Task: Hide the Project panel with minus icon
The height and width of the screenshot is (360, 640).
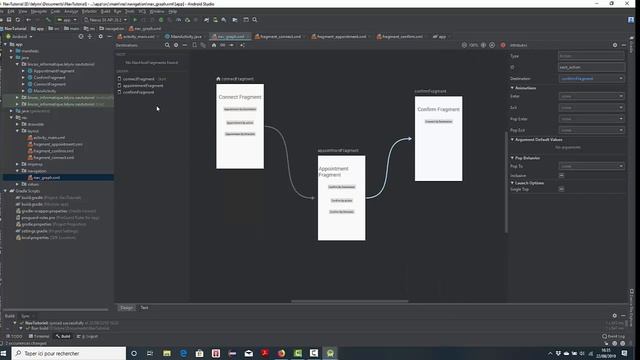Action: (109, 36)
